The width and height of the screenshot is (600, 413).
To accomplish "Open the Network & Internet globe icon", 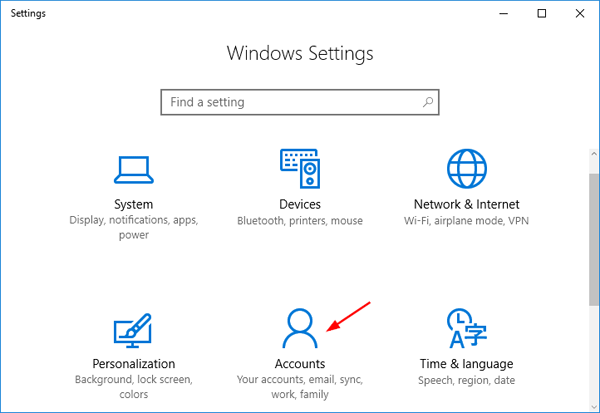I will point(466,168).
